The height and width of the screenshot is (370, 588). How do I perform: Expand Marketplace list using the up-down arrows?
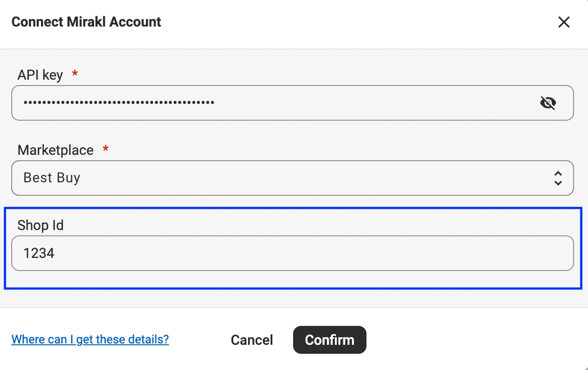coord(558,178)
